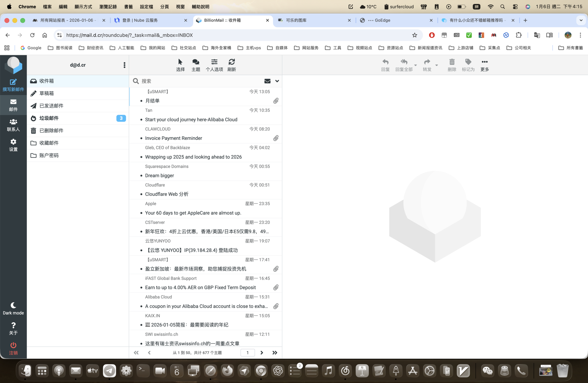Open a new Chrome tab
Image resolution: width=588 pixels, height=383 pixels.
[x=525, y=20]
